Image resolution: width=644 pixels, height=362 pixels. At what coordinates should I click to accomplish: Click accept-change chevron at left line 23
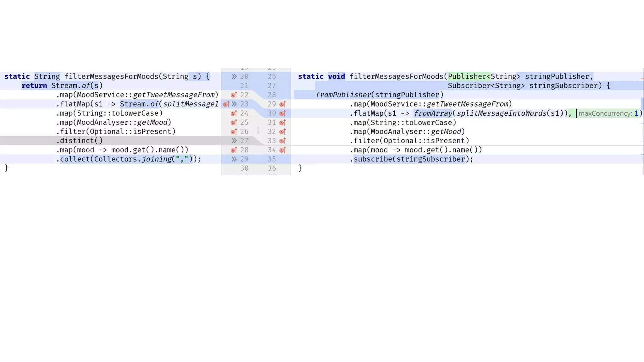tap(234, 104)
